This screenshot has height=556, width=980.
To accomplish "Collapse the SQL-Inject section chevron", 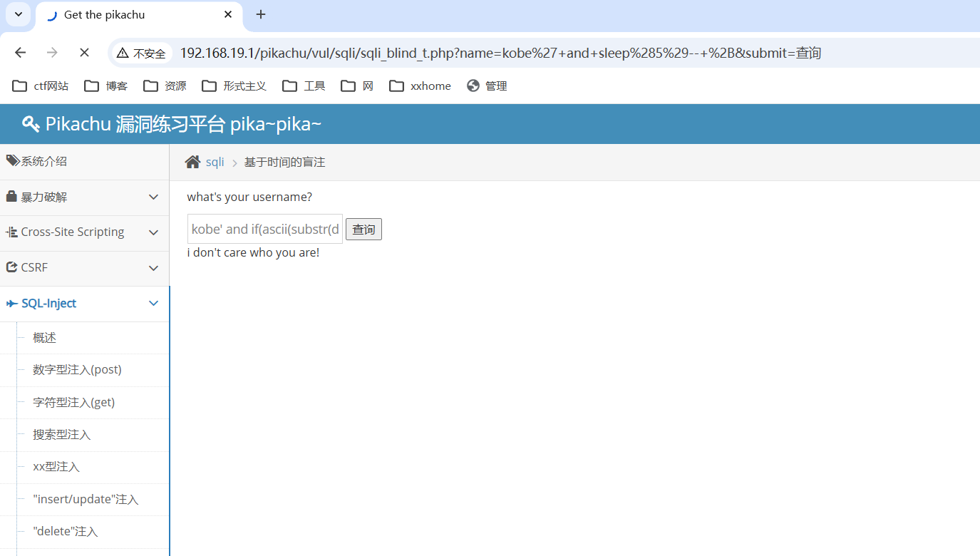I will pos(153,304).
